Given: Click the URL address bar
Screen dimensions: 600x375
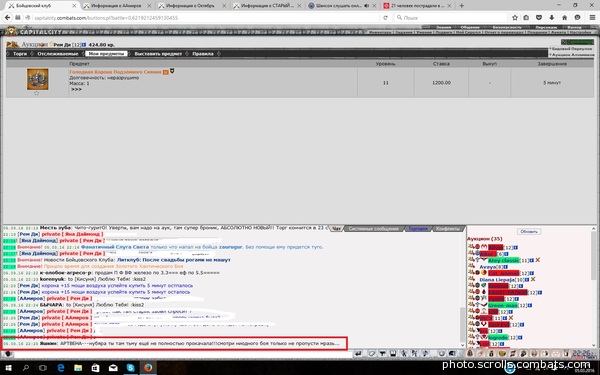Looking at the screenshot, I should point(207,18).
